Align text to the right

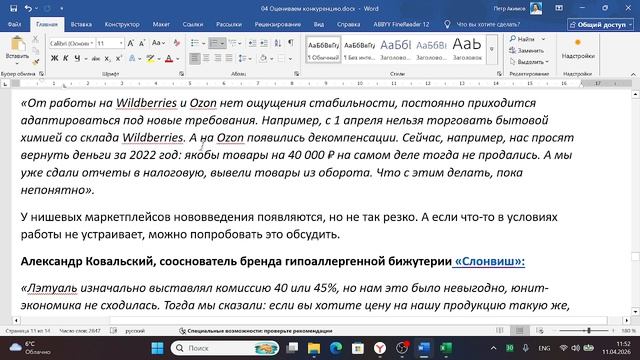[x=218, y=59]
